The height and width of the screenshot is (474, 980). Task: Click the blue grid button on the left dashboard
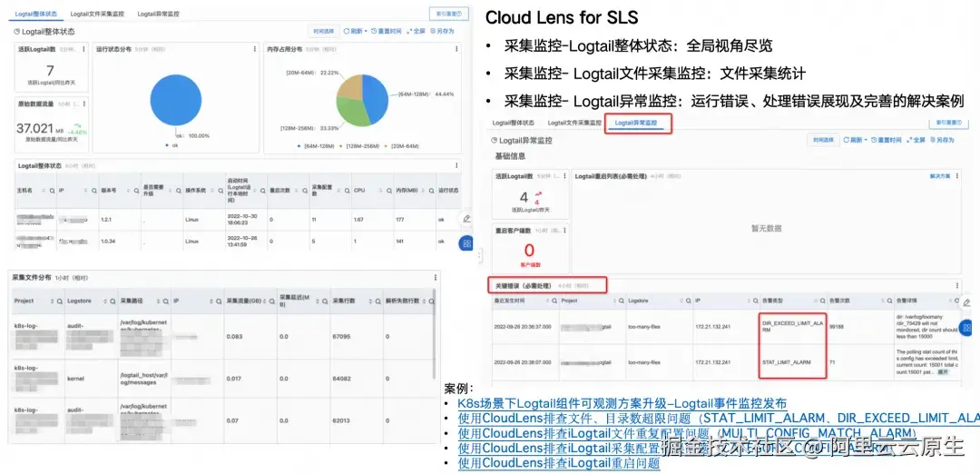coord(466,244)
